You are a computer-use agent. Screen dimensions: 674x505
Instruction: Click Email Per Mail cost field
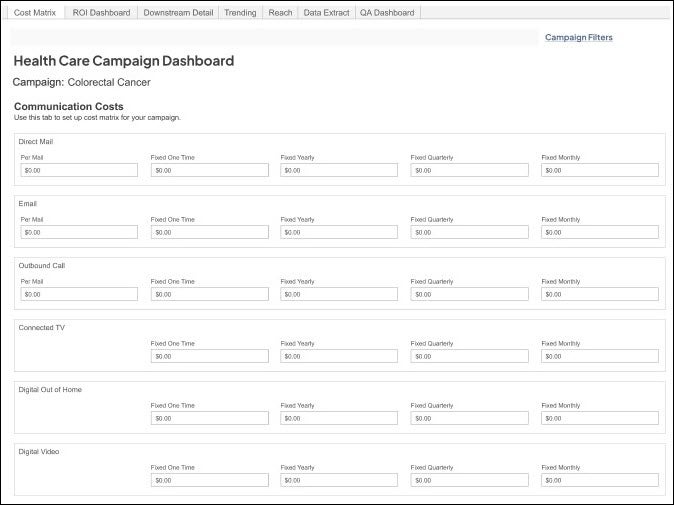tap(79, 232)
